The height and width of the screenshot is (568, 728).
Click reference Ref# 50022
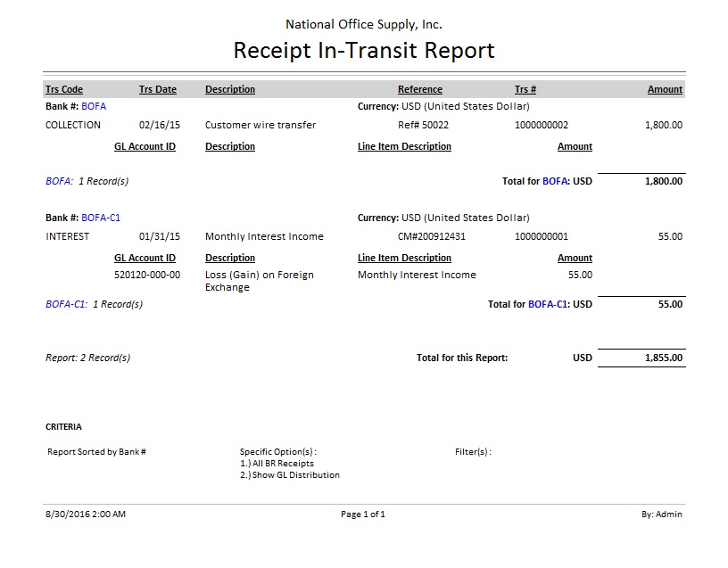[x=423, y=125]
